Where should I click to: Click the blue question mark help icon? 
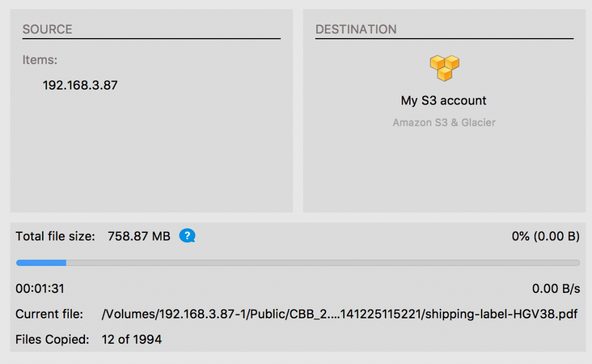click(x=187, y=236)
